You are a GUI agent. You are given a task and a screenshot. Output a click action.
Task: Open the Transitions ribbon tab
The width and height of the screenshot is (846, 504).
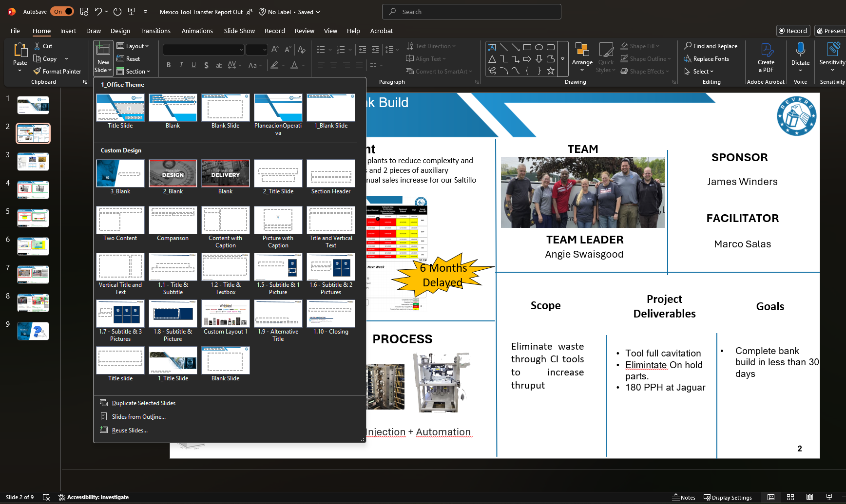pos(155,31)
